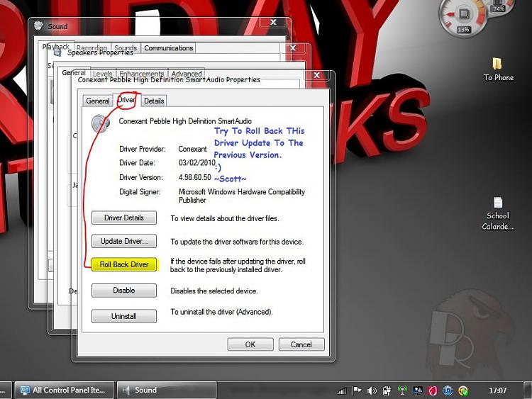
Task: Dismiss dialog with the Cancel button
Action: [301, 344]
